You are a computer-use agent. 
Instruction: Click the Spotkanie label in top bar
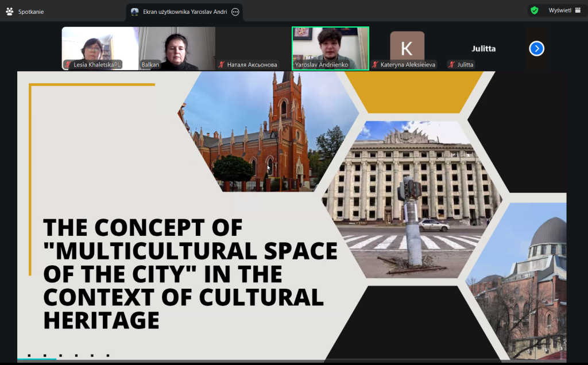[x=31, y=11]
